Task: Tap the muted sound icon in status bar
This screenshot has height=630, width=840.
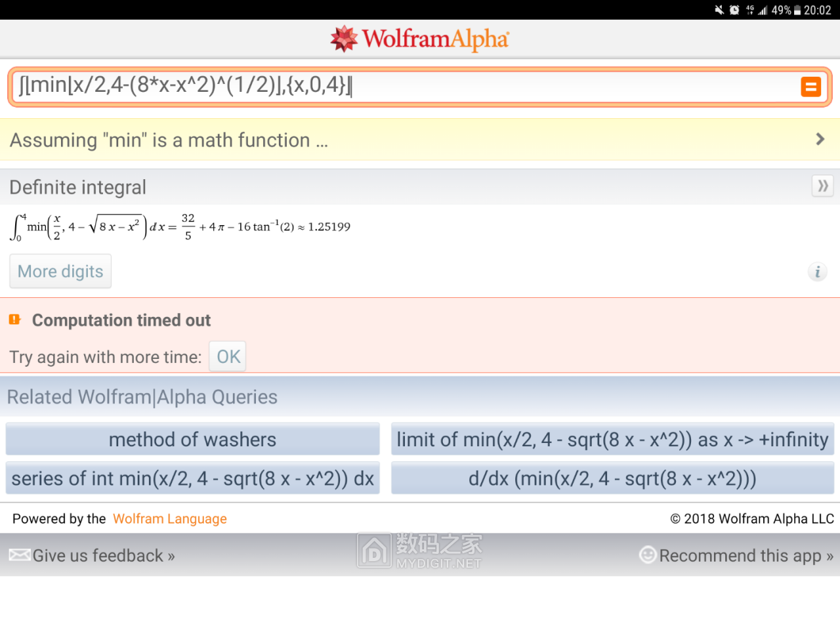Action: click(x=719, y=10)
